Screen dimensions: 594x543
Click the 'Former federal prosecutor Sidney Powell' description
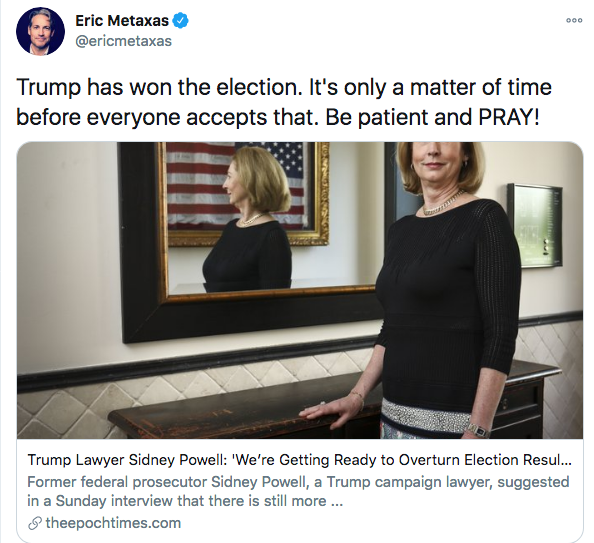click(x=298, y=491)
